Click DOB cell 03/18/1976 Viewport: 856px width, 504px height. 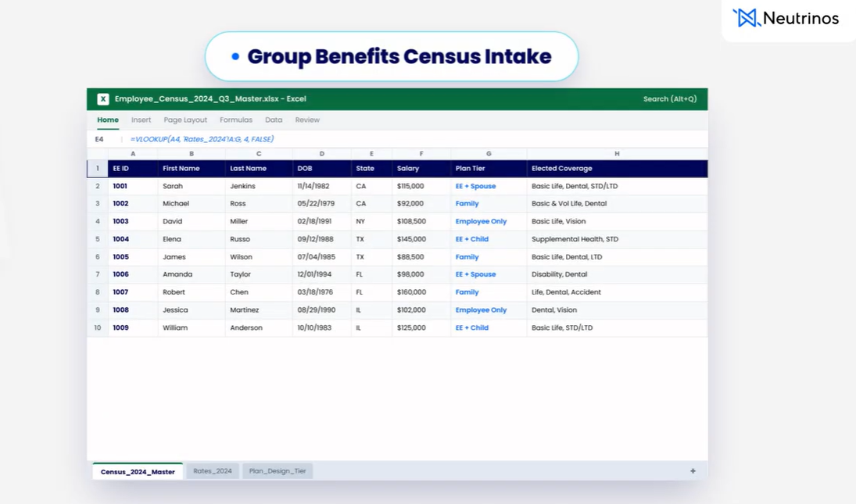322,292
